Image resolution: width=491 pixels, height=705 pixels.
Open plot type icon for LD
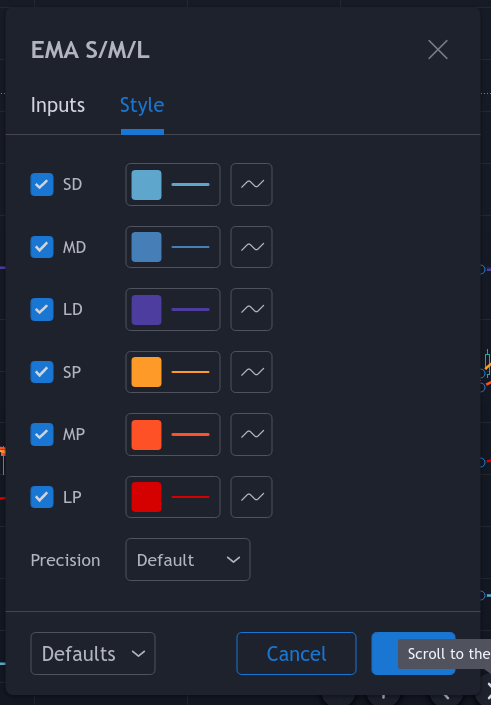tap(251, 309)
